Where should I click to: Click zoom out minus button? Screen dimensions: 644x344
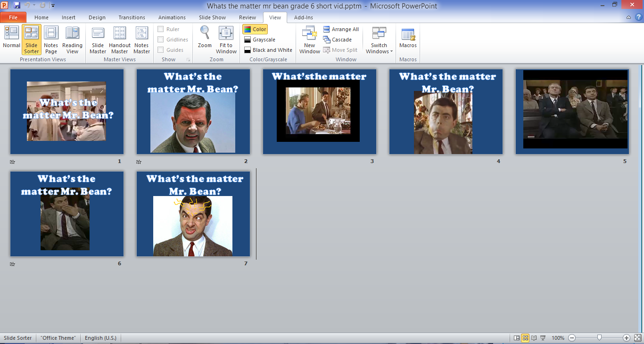pyautogui.click(x=572, y=338)
